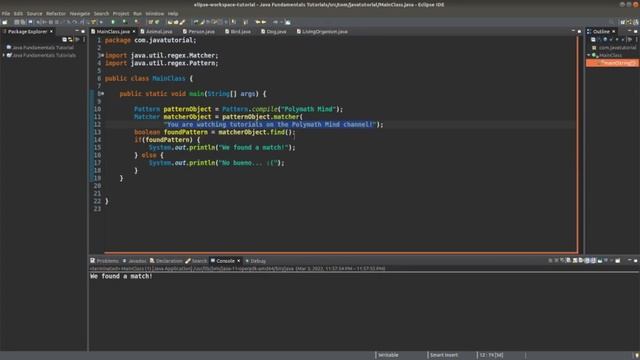Click the green Run toolbar icon

pyautogui.click(x=113, y=22)
